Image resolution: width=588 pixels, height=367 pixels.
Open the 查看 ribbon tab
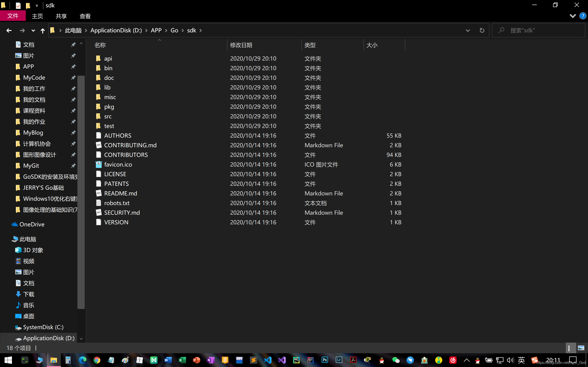[x=85, y=16]
